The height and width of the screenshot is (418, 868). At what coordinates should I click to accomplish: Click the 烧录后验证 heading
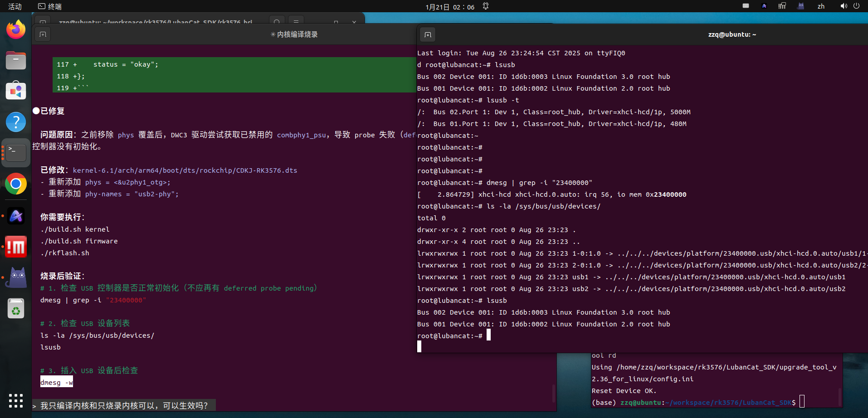(x=62, y=276)
